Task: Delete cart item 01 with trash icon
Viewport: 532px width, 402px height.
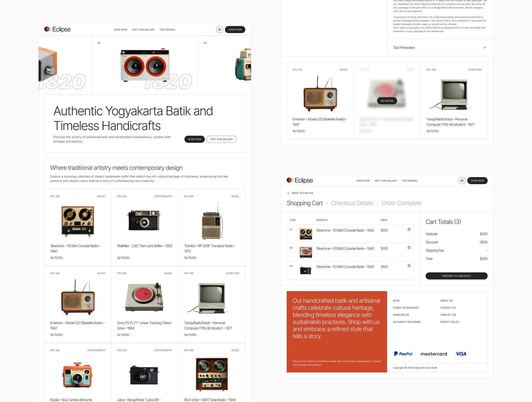Action: (409, 229)
